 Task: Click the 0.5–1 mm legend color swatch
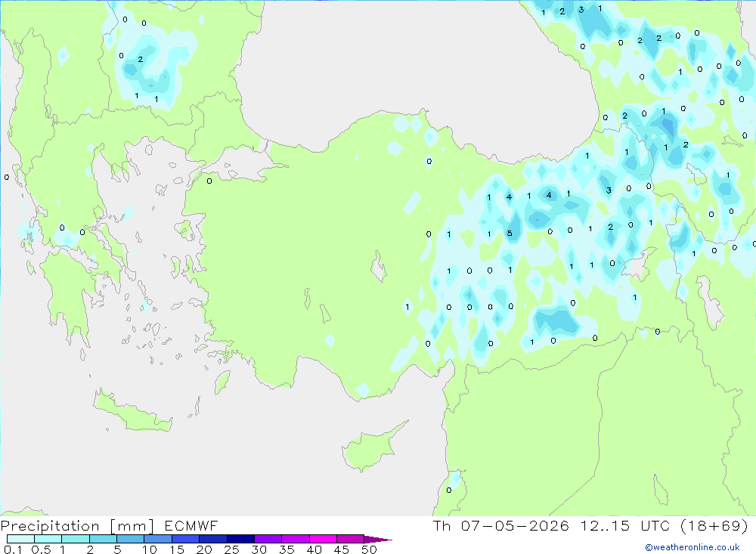[48, 539]
